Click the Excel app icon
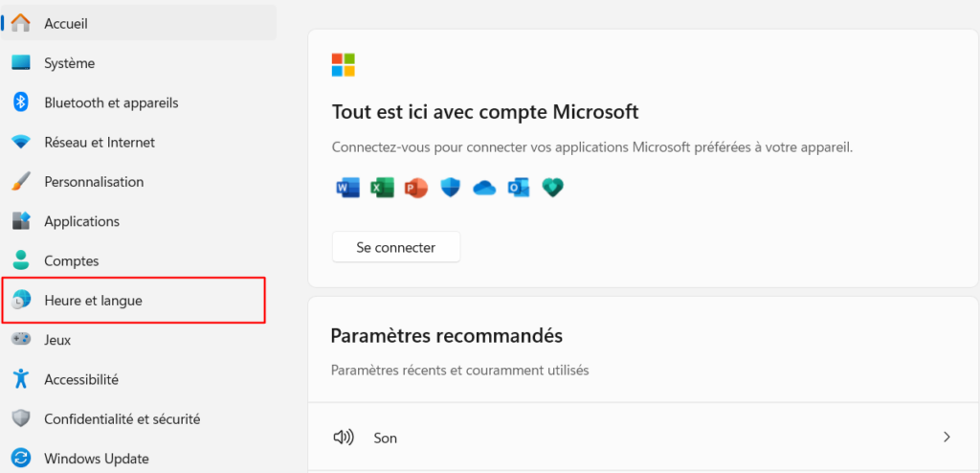Viewport: 980px width, 473px height. [x=382, y=188]
